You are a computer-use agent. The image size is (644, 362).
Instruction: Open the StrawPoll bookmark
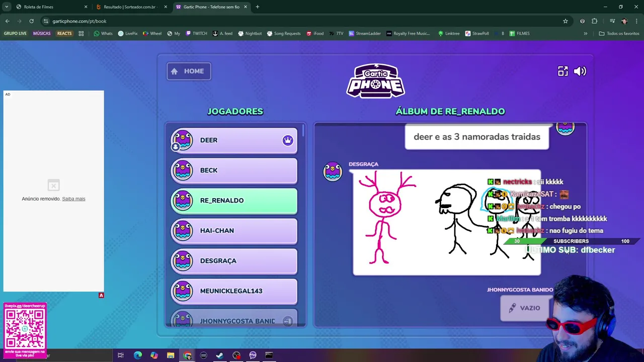477,34
